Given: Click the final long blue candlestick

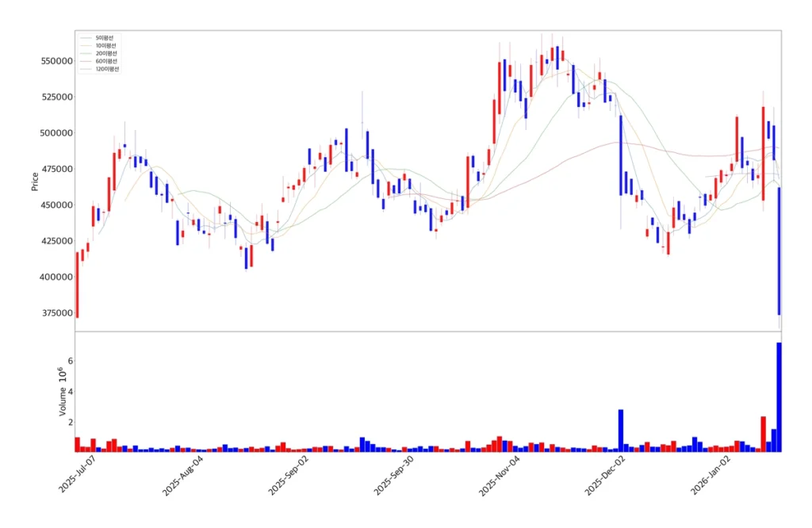Looking at the screenshot, I should click(779, 251).
